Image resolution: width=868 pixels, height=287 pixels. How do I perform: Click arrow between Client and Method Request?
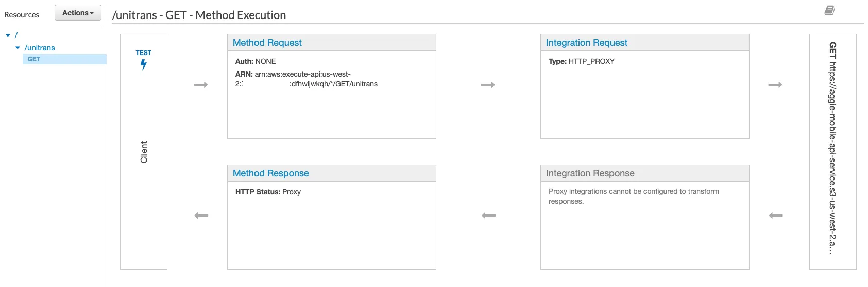click(201, 85)
